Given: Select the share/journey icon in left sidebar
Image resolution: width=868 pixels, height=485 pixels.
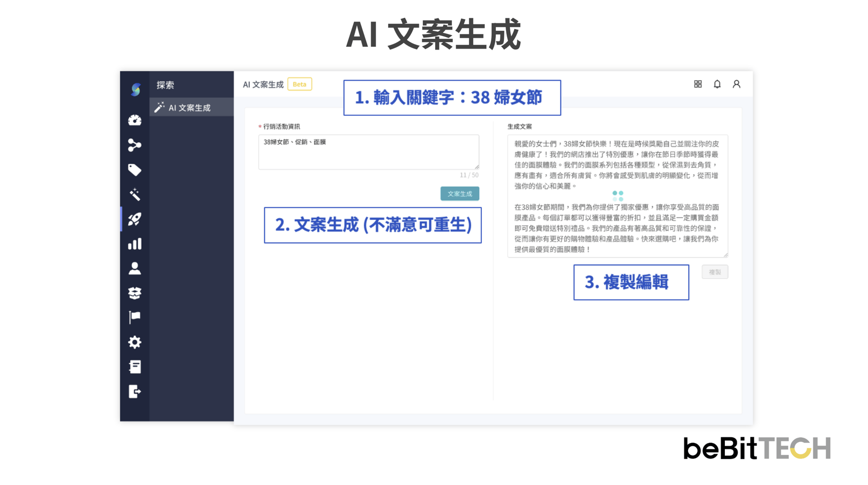Looking at the screenshot, I should click(135, 145).
